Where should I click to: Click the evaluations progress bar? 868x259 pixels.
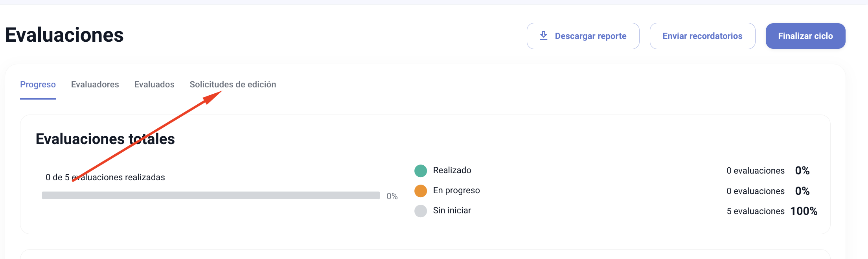[211, 195]
